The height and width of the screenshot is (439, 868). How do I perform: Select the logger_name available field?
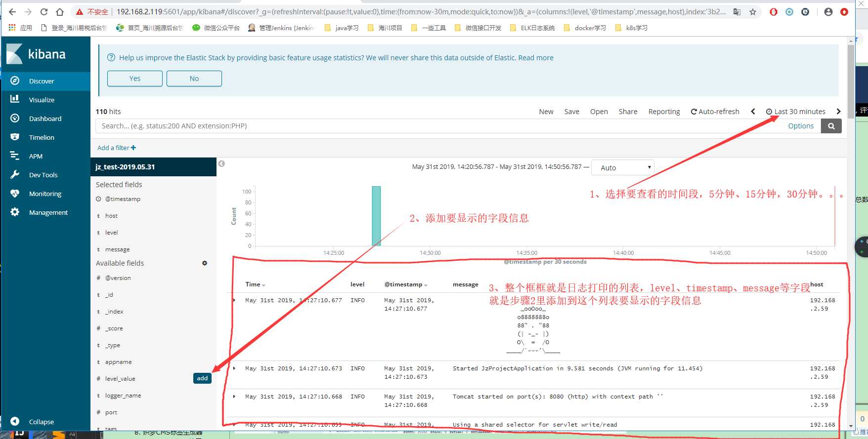[123, 396]
